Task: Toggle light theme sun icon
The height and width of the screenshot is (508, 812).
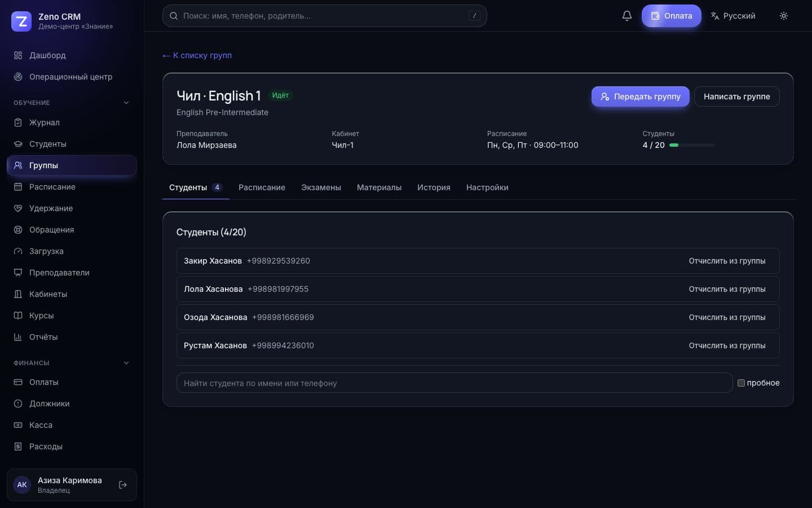Action: tap(783, 16)
